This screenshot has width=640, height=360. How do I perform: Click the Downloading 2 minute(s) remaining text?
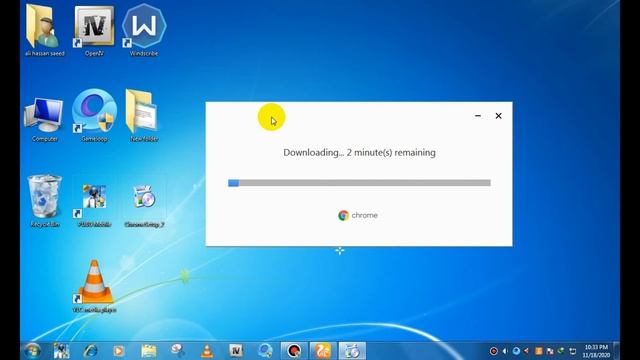point(359,153)
